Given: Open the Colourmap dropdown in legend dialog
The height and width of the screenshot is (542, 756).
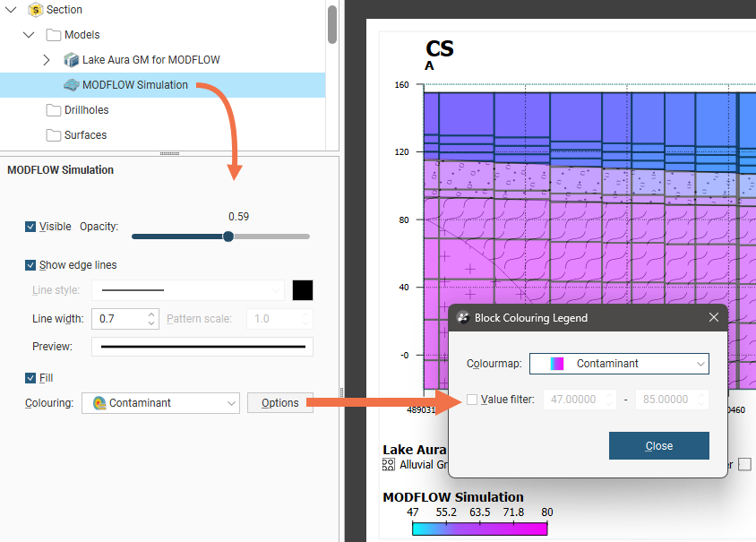Looking at the screenshot, I should [x=619, y=364].
